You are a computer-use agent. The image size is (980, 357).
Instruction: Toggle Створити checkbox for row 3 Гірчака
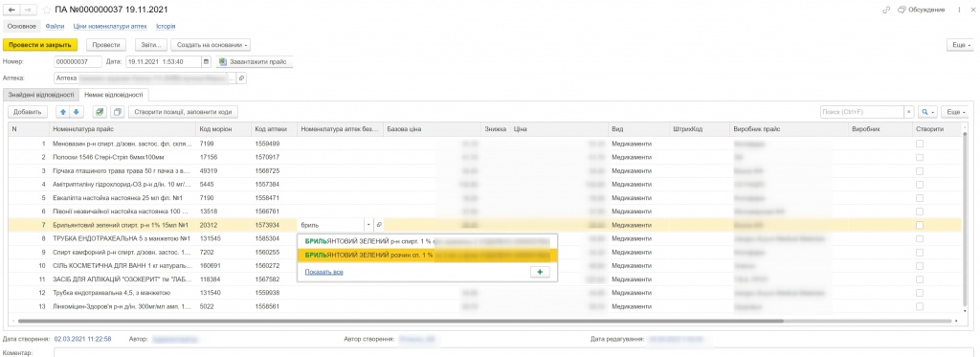[920, 170]
